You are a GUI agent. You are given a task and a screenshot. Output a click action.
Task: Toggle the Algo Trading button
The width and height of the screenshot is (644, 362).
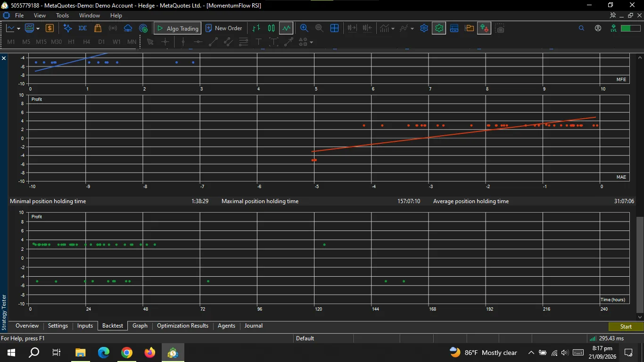point(177,28)
